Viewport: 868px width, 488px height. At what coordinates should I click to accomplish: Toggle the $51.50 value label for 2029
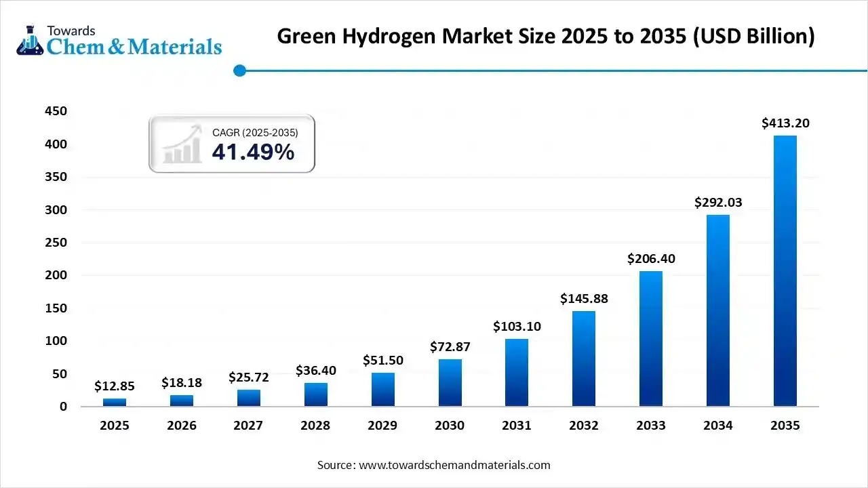382,361
